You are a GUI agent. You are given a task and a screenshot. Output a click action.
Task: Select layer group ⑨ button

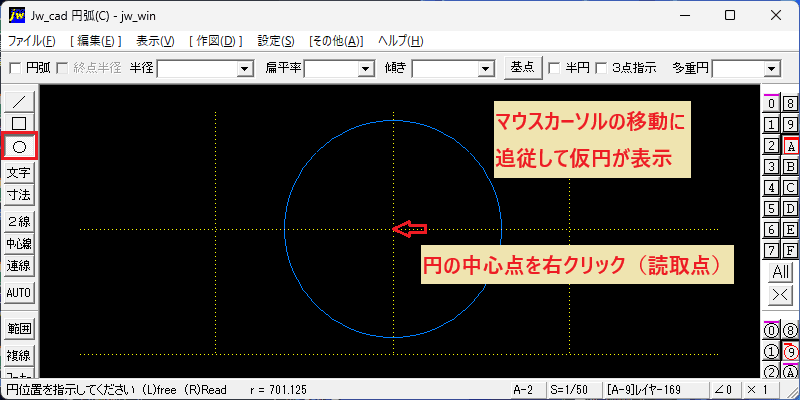click(x=790, y=352)
